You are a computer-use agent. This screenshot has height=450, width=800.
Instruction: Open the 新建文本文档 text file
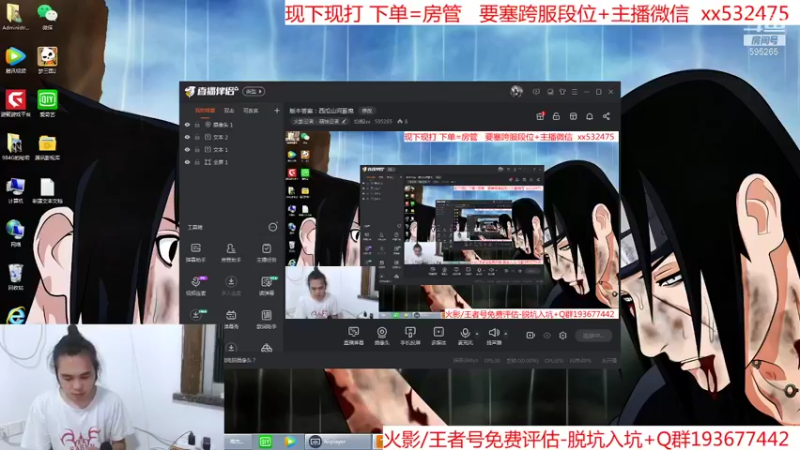tap(47, 190)
